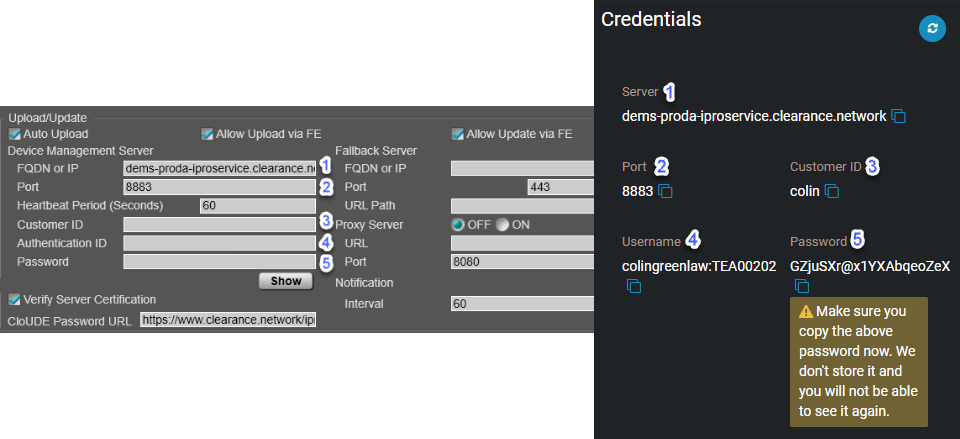Copy the Customer ID colin
Screen dimensions: 960x439
pos(832,192)
